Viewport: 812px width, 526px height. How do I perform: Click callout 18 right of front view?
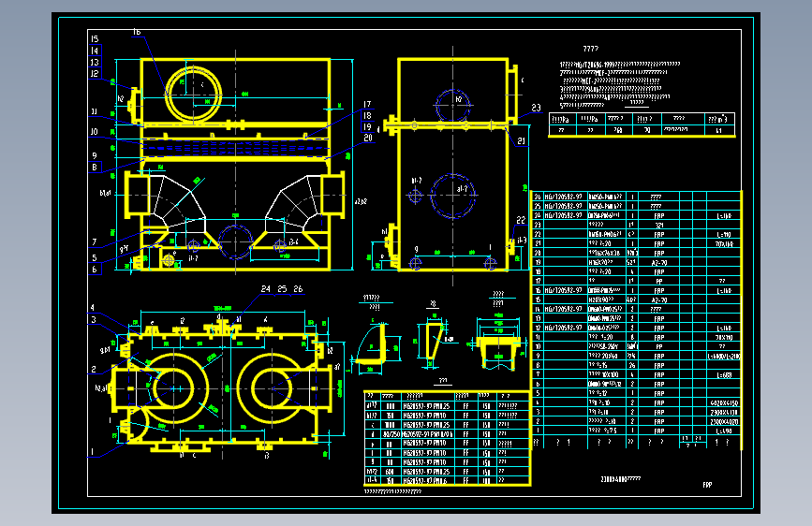click(367, 116)
